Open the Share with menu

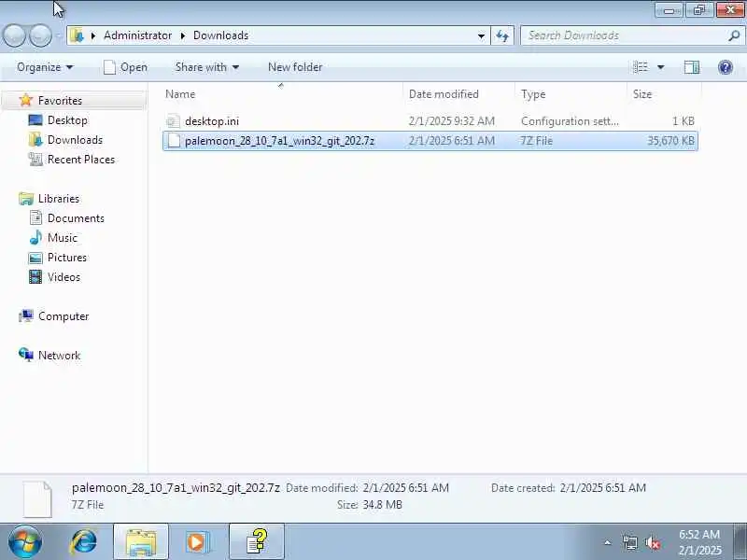tap(206, 67)
